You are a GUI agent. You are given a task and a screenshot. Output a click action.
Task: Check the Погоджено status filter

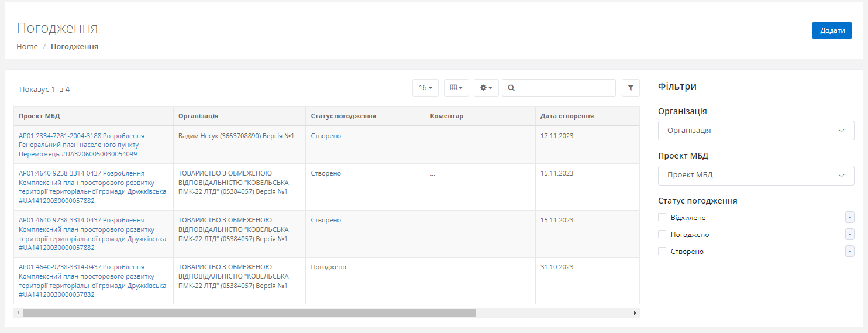(x=662, y=235)
